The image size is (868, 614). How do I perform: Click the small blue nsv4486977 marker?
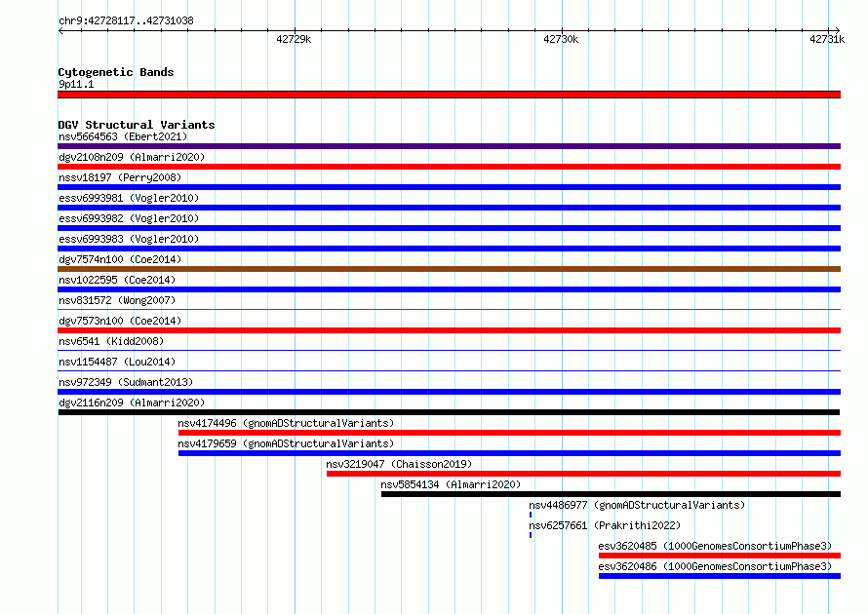(x=531, y=515)
